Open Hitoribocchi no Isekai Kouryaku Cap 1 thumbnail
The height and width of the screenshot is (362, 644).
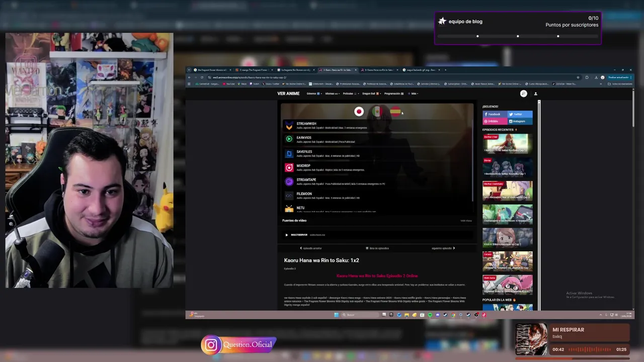(507, 167)
